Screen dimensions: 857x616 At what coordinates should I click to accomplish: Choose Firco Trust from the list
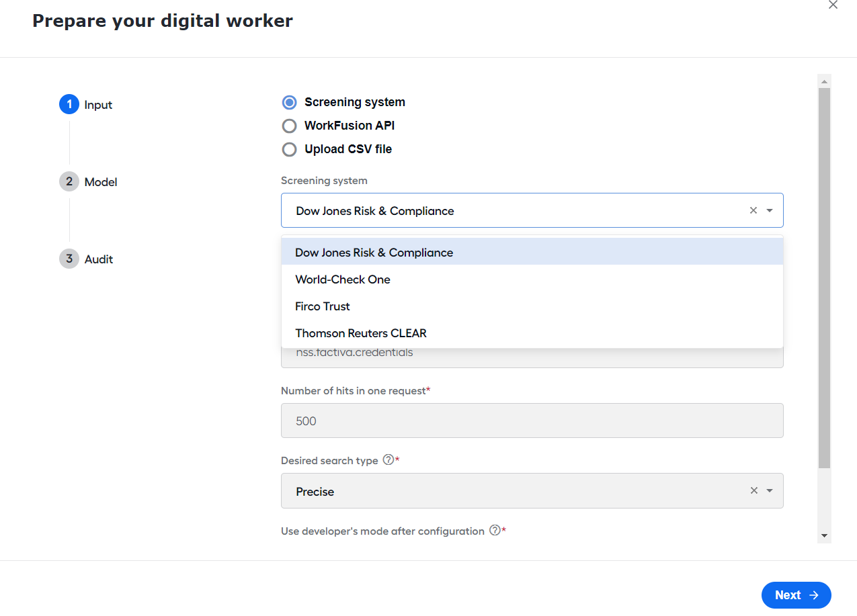click(532, 306)
